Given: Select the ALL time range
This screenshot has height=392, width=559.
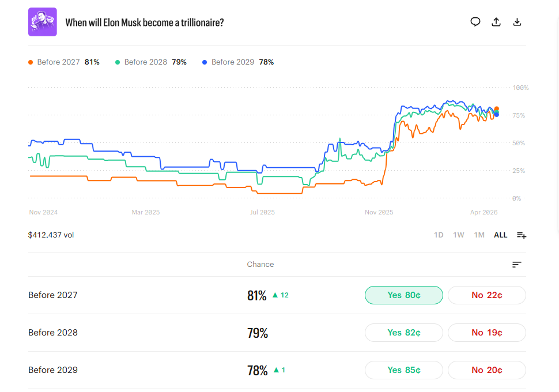Looking at the screenshot, I should tap(500, 235).
